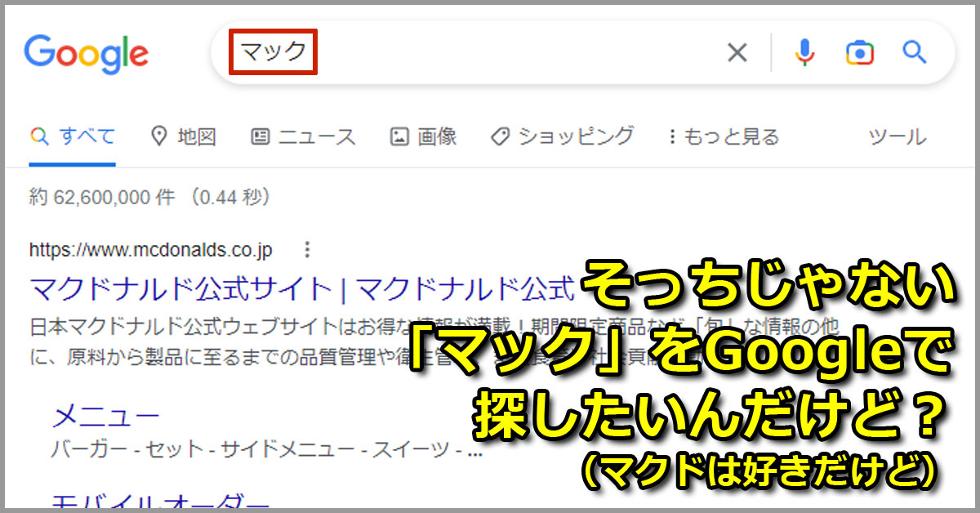
Task: Click the map pin icon for 地図
Action: coord(159,136)
